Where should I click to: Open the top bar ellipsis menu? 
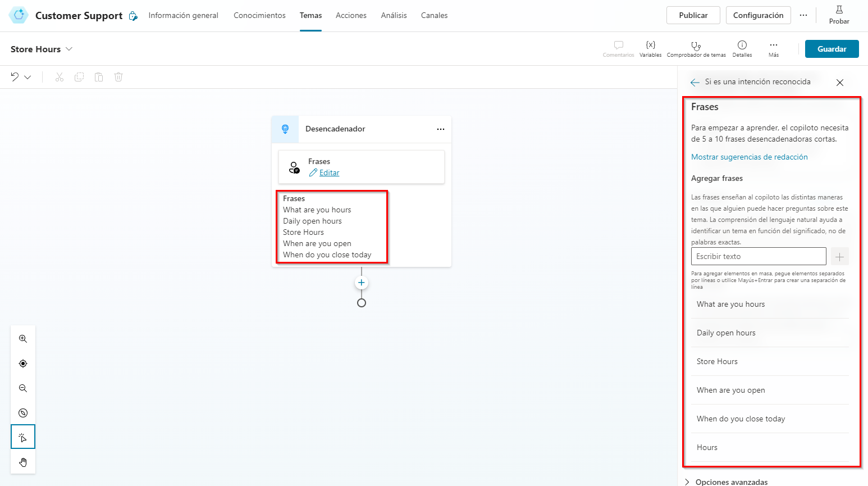coord(803,15)
